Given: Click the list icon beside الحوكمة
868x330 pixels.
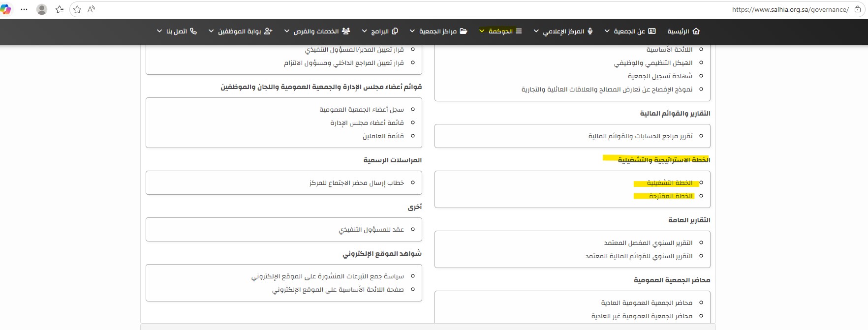Looking at the screenshot, I should click(x=519, y=31).
